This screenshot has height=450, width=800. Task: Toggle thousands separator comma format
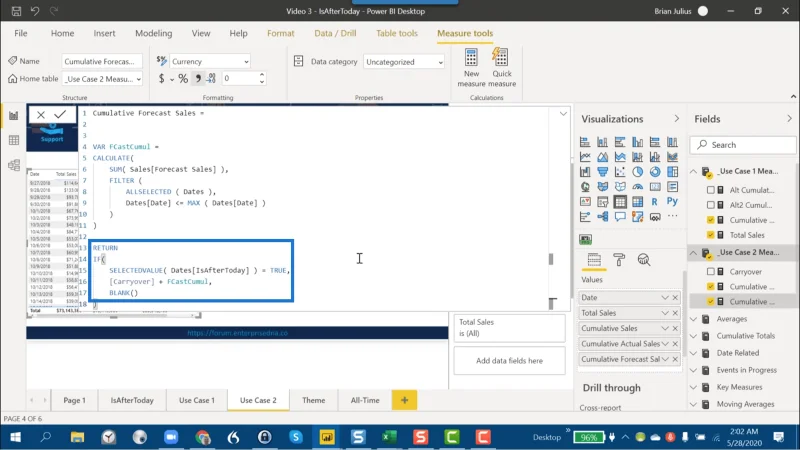(198, 79)
